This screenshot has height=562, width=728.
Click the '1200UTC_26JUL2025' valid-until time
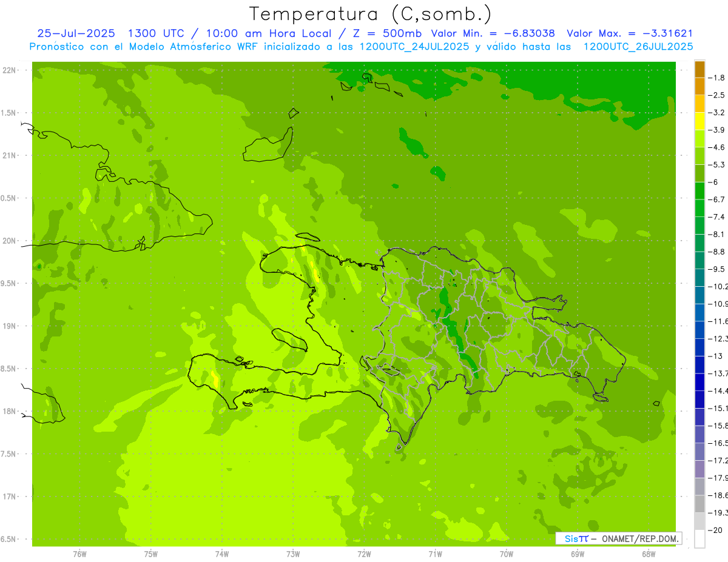pyautogui.click(x=638, y=47)
